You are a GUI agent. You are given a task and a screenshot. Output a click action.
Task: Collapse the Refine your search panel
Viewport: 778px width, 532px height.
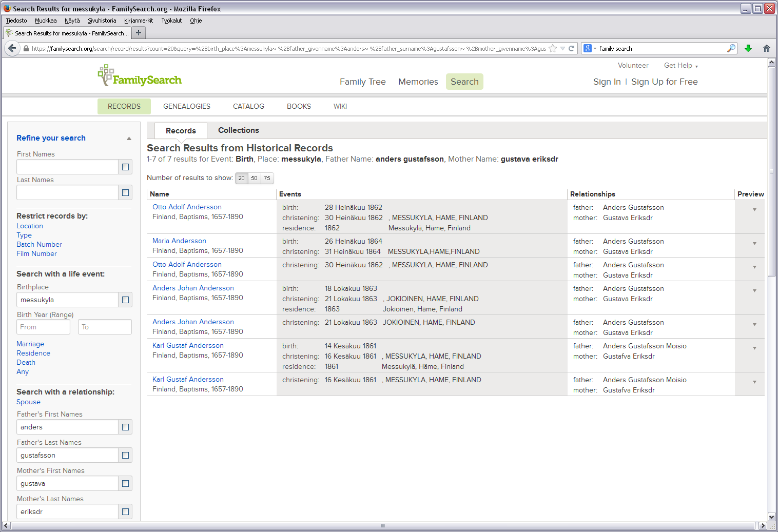point(129,139)
